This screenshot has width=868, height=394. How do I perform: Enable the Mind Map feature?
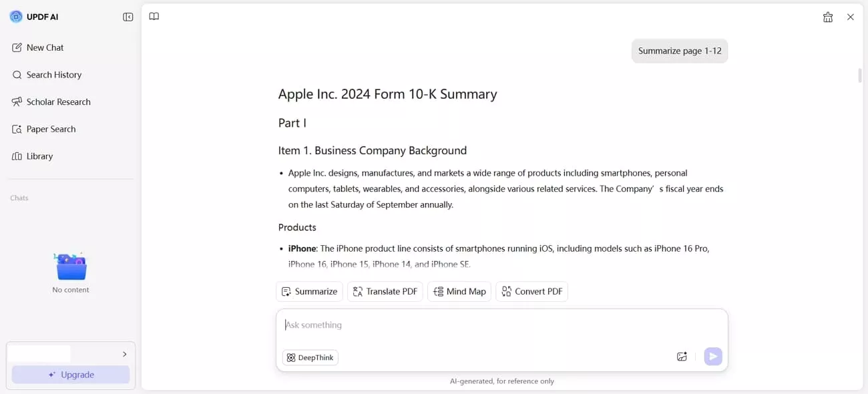pos(459,291)
